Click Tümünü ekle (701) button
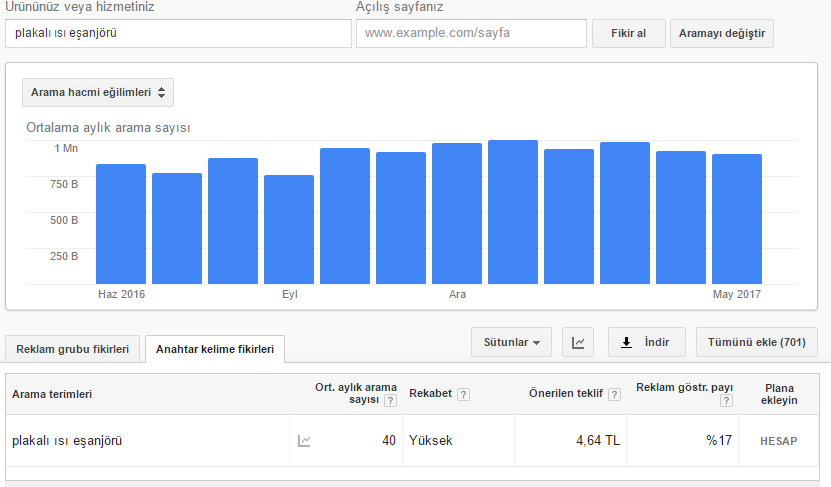Viewport: 831px width, 487px height. coord(756,342)
